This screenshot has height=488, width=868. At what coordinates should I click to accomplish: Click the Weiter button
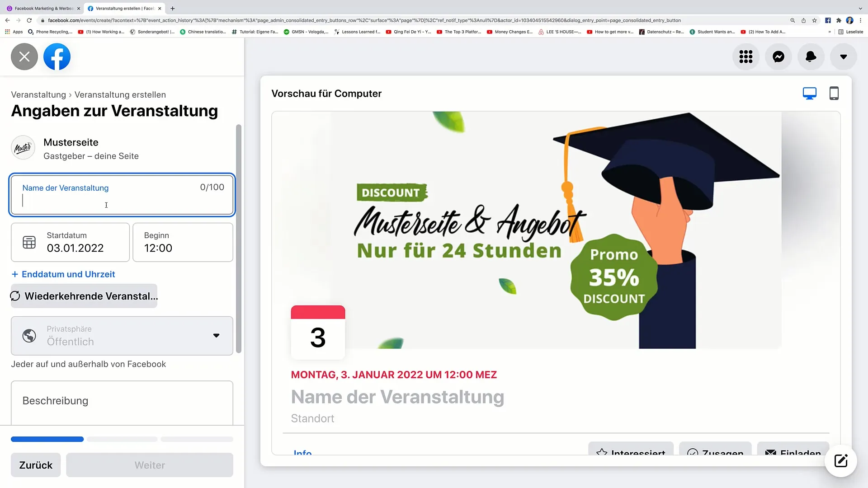click(150, 465)
